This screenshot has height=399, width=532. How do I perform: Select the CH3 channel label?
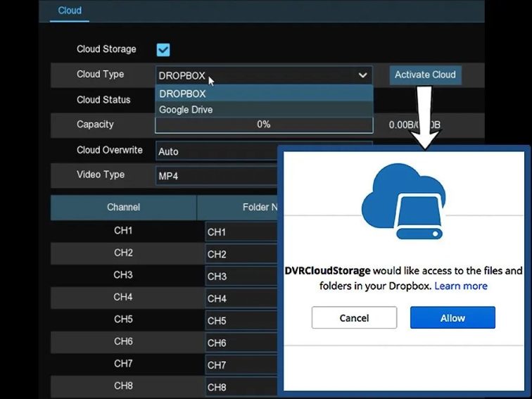coord(123,275)
